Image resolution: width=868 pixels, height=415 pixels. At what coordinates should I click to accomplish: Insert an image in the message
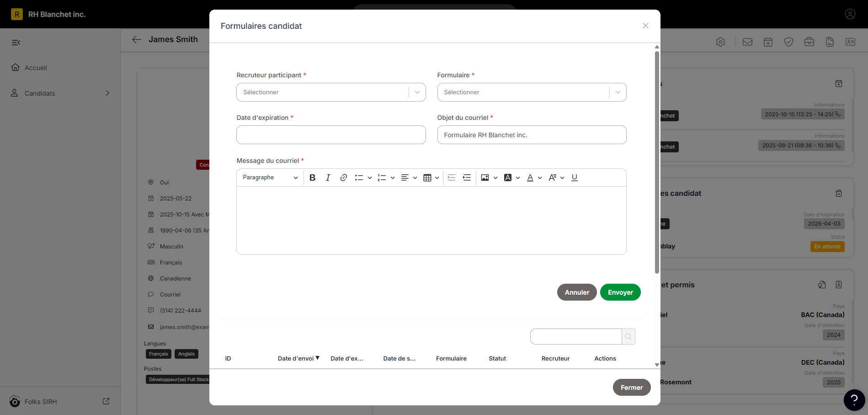(x=485, y=178)
